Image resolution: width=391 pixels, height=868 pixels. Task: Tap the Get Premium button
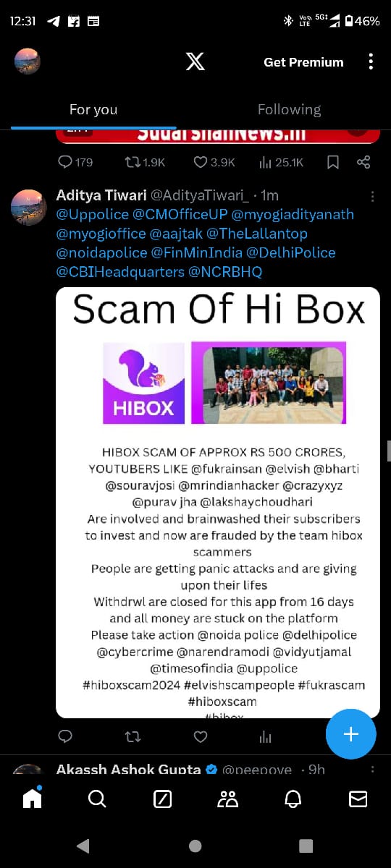pos(303,62)
